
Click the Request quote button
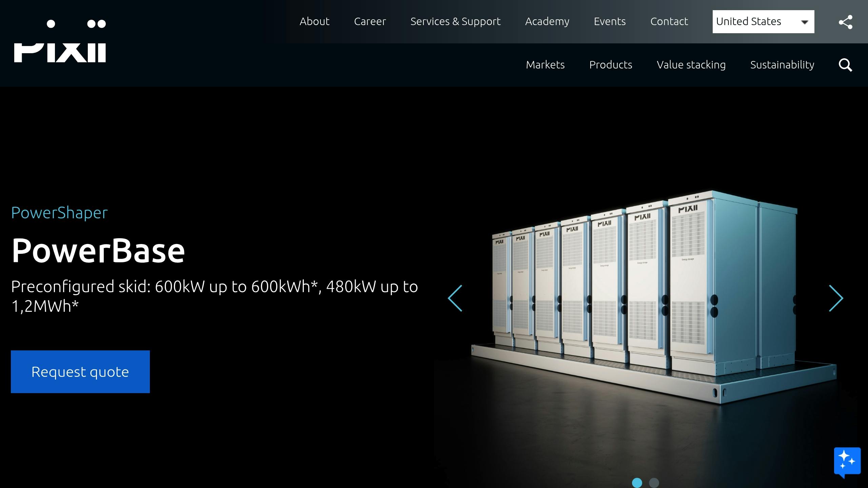click(x=80, y=372)
